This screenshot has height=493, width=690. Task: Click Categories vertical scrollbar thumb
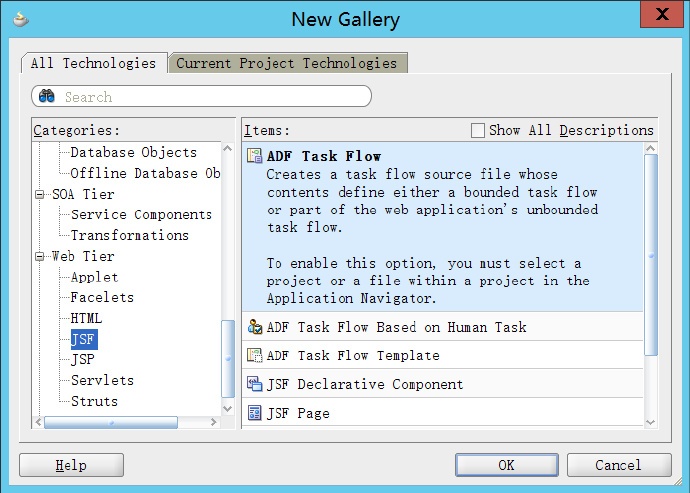pos(228,358)
